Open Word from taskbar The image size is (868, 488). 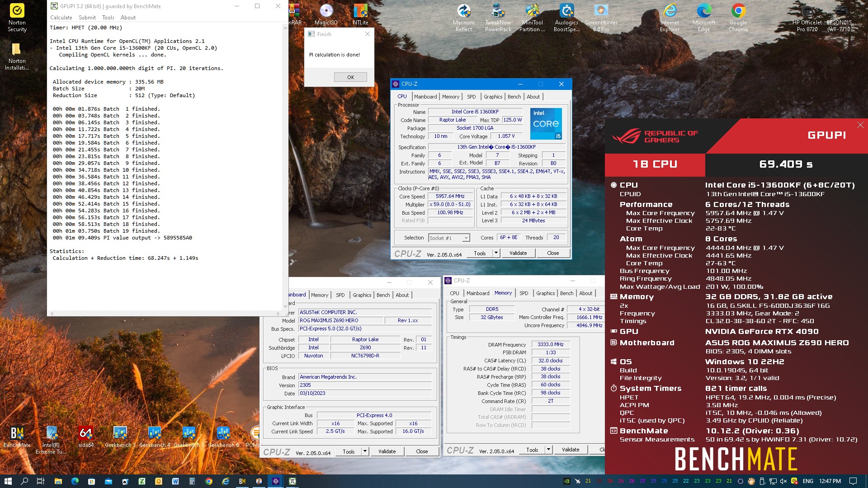click(x=175, y=481)
